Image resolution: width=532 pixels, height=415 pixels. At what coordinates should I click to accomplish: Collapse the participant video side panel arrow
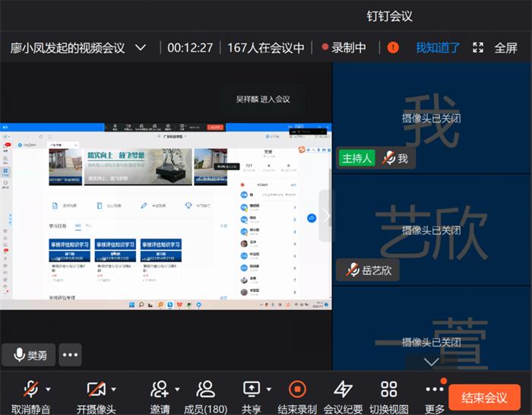(x=326, y=216)
